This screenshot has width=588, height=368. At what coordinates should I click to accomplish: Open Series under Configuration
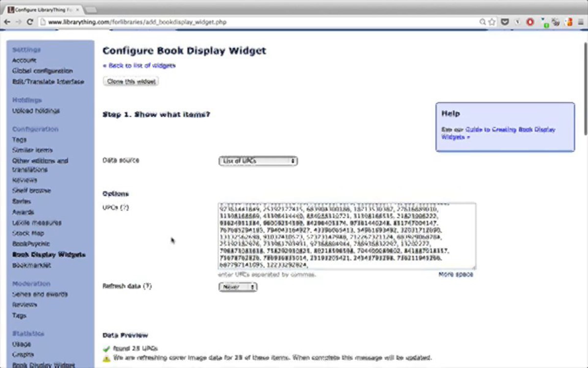tap(22, 201)
